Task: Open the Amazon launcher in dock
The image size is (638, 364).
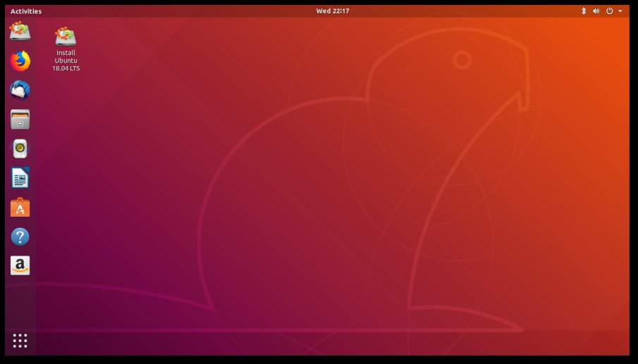Action: pyautogui.click(x=20, y=265)
